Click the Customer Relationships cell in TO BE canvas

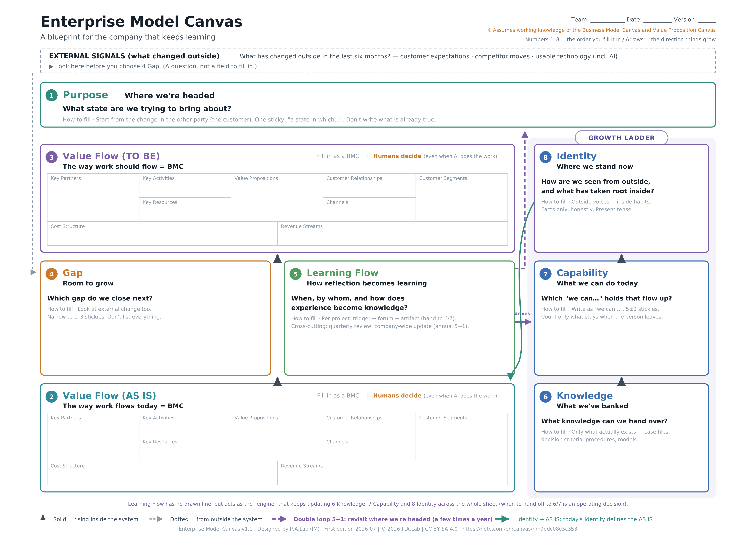pyautogui.click(x=369, y=186)
